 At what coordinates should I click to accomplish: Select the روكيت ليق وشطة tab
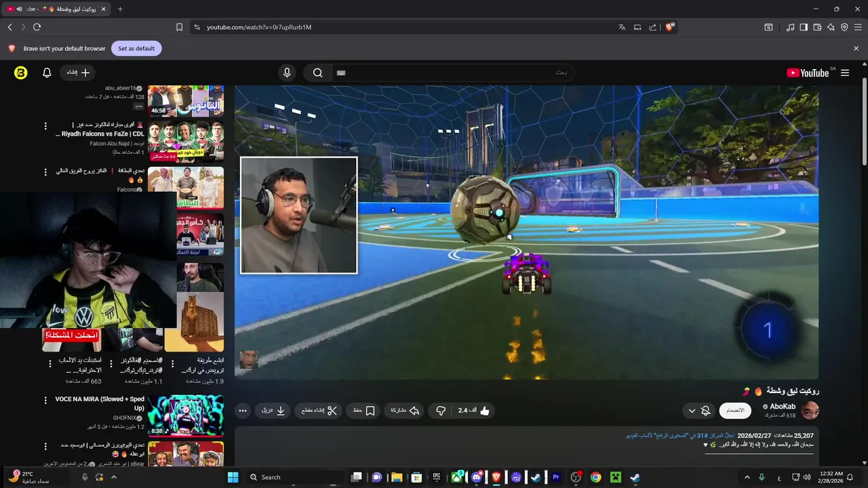click(56, 9)
